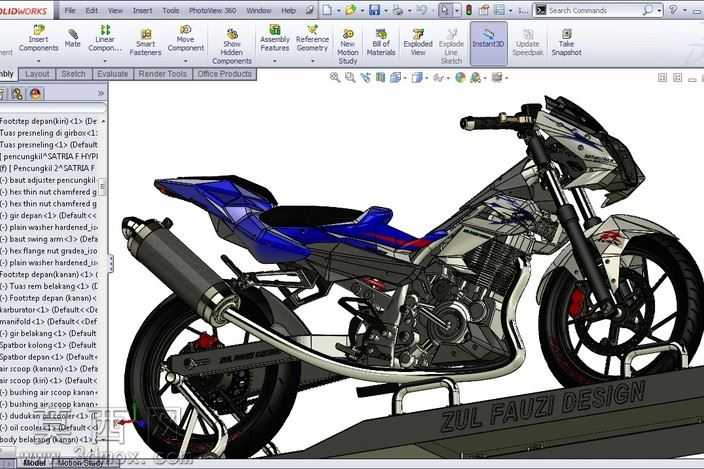Switch to the Evaluate tab
The image size is (704, 469).
point(113,74)
